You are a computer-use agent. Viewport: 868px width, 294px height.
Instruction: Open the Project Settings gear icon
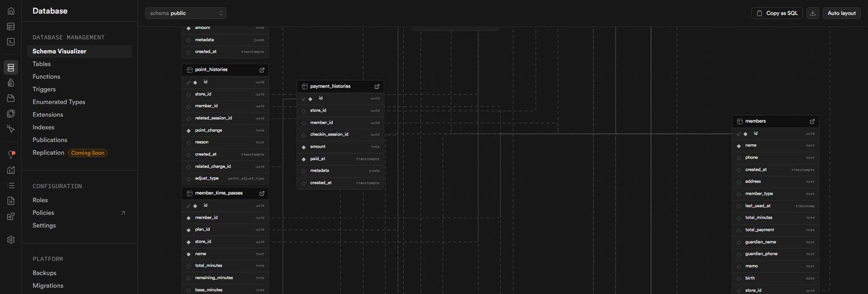click(x=11, y=240)
